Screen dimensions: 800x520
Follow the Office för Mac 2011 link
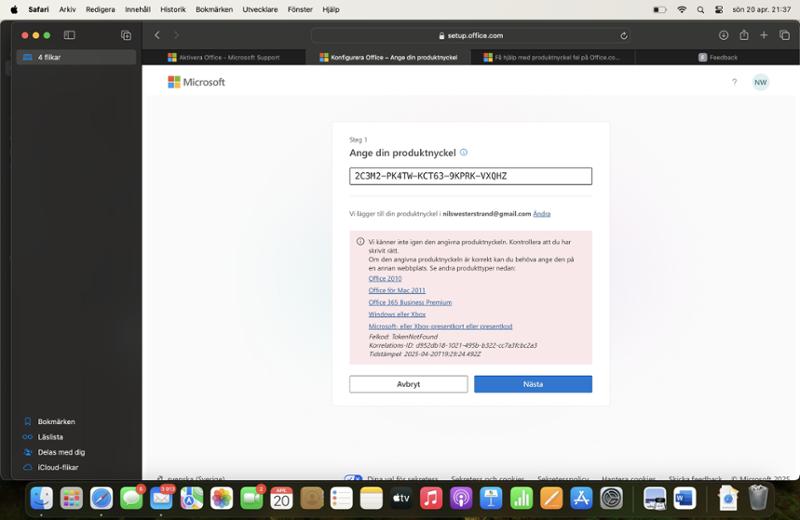[x=396, y=290]
